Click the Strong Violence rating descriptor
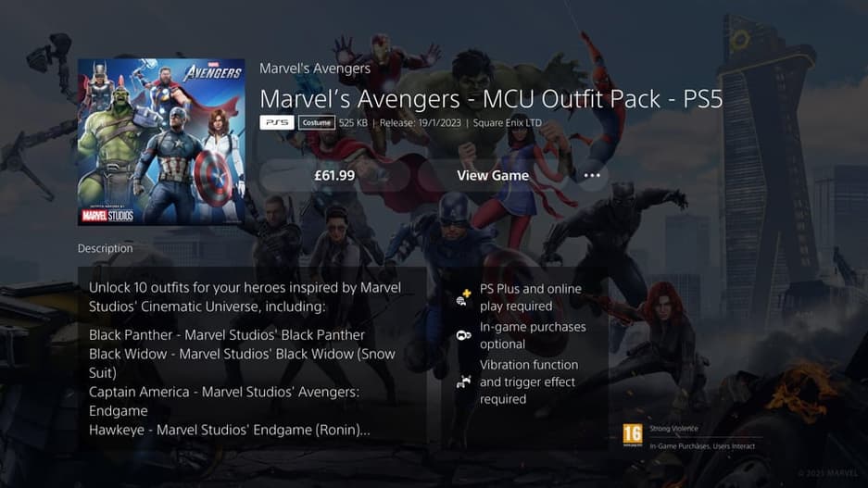Image resolution: width=868 pixels, height=488 pixels. tap(673, 428)
